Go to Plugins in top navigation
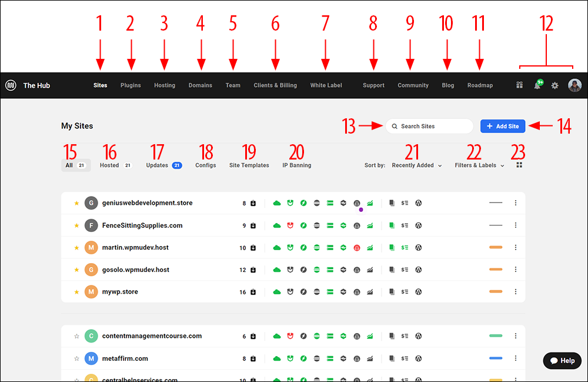The image size is (588, 382). 131,85
